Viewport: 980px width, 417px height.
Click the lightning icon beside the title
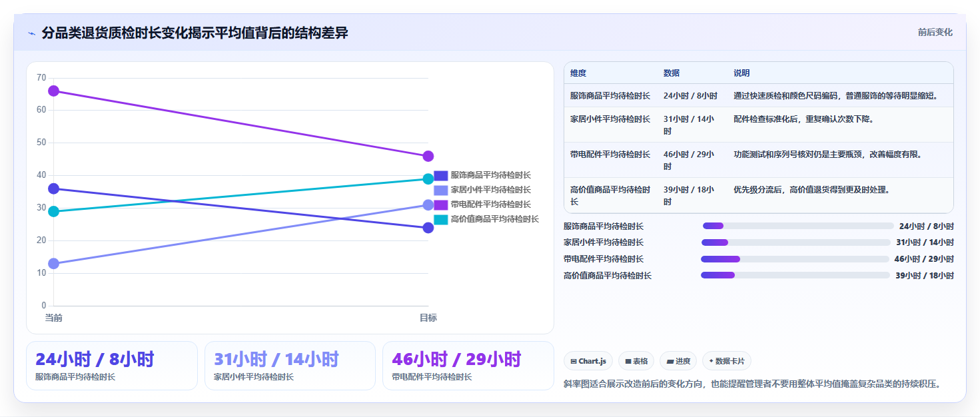click(32, 33)
